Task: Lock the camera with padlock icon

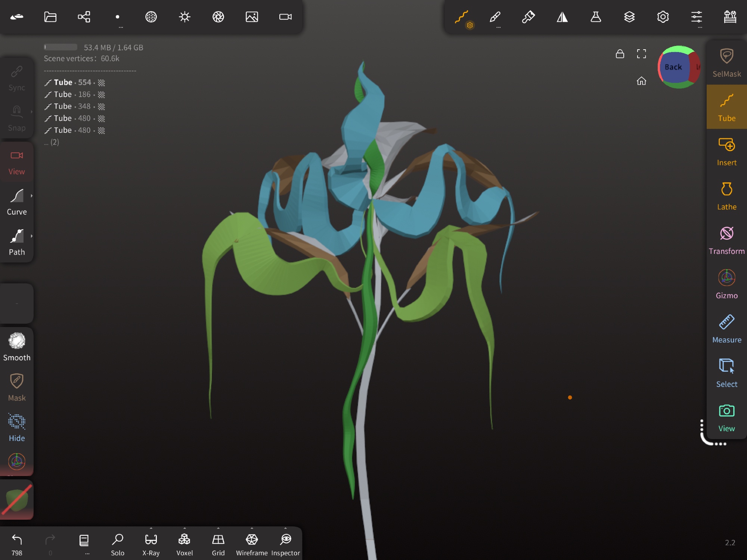Action: pos(620,54)
